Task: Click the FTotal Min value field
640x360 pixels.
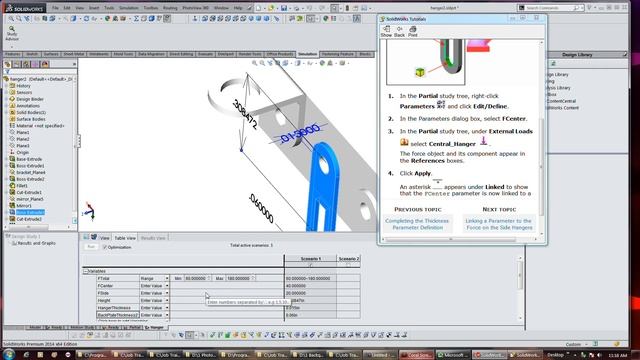Action: click(198, 278)
